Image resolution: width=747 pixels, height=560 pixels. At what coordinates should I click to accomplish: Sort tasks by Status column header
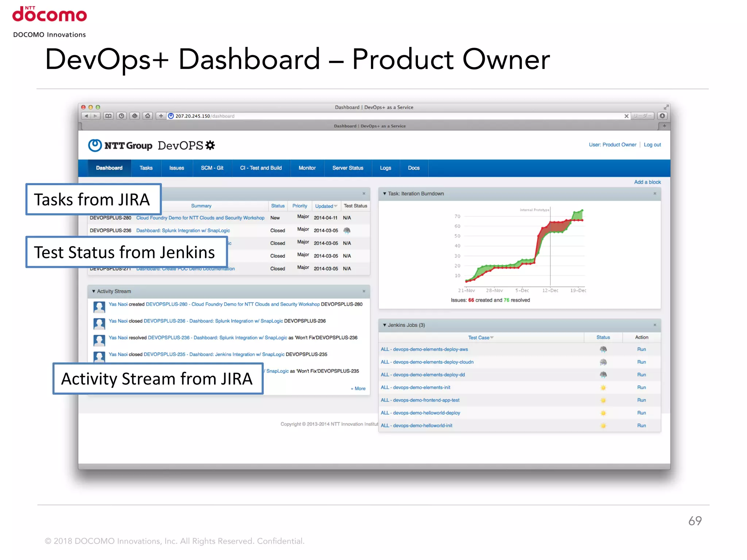[278, 206]
